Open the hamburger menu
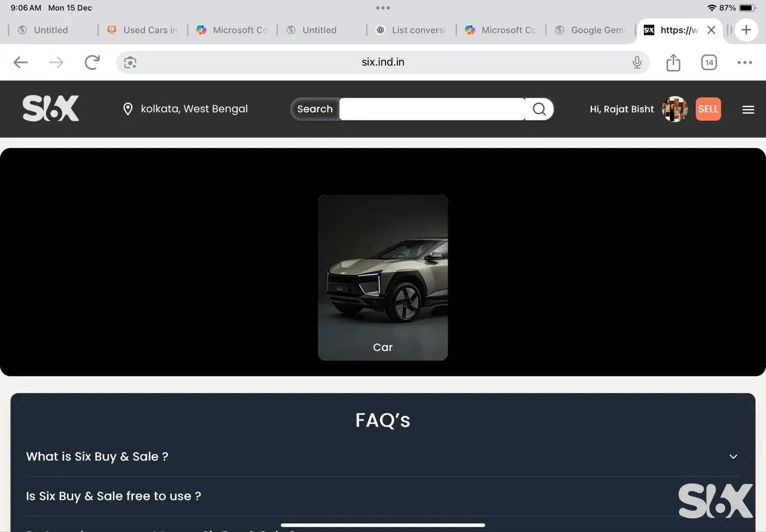The image size is (766, 532). point(748,110)
